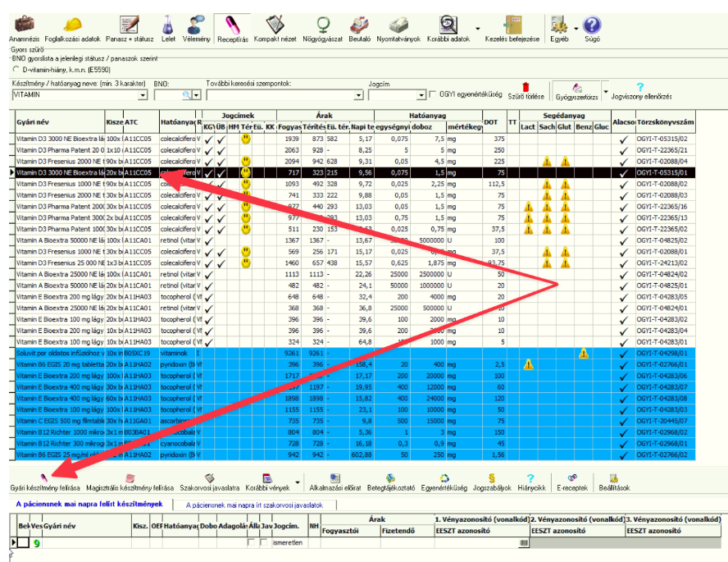The height and width of the screenshot is (562, 728).
Task: Sort by Törzskönyvszám column header
Action: coord(666,121)
